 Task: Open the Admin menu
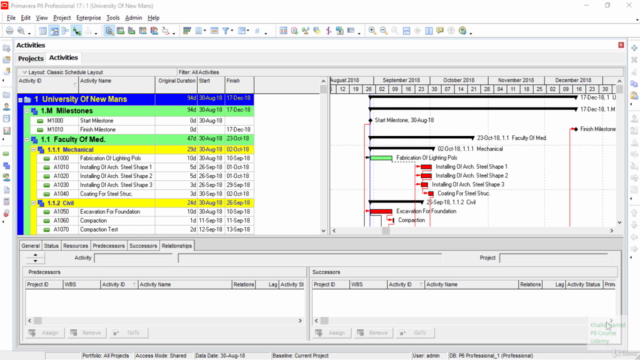click(133, 18)
